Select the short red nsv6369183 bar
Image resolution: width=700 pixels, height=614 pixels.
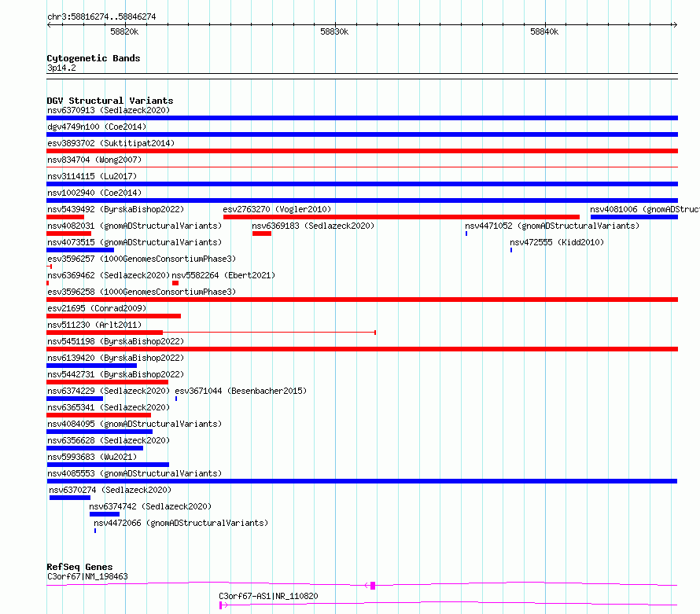262,233
